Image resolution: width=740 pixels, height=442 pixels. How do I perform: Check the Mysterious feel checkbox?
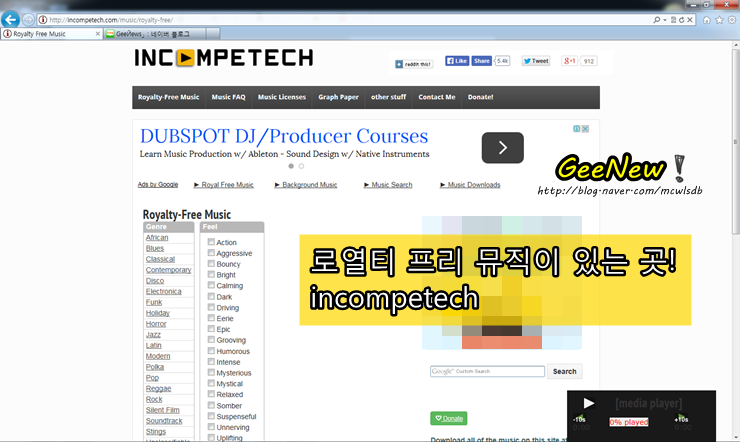211,372
